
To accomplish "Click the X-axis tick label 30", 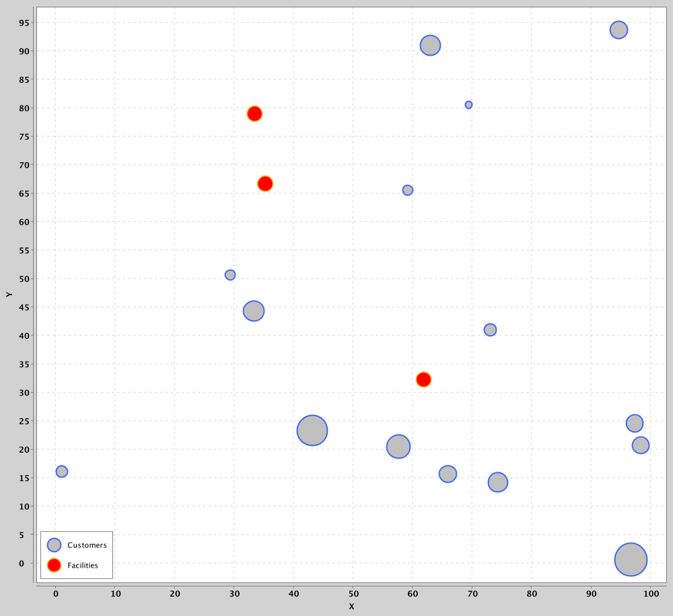I will coord(234,594).
